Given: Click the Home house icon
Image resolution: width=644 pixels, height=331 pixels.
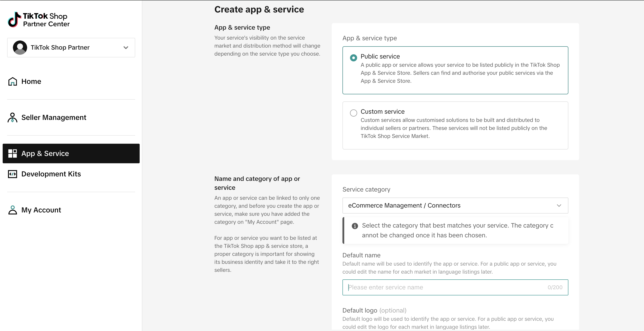Looking at the screenshot, I should [12, 81].
